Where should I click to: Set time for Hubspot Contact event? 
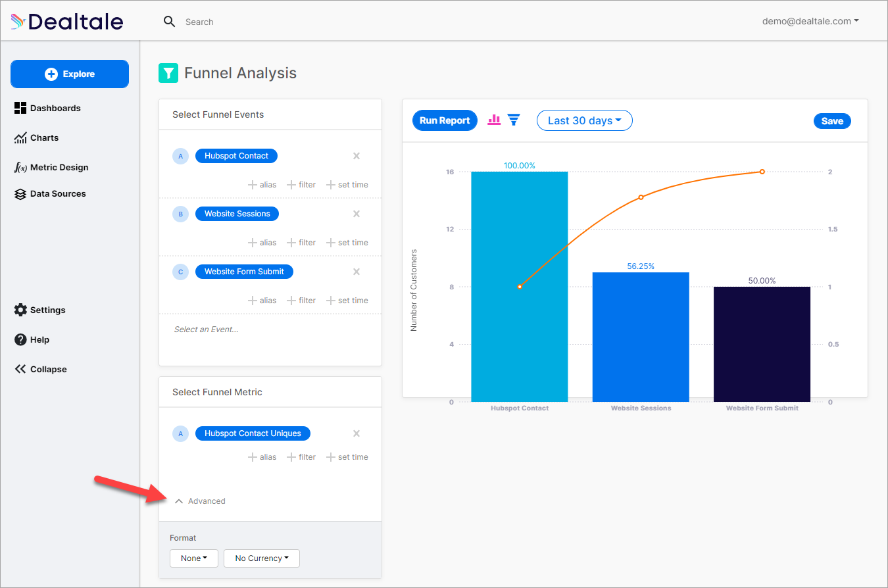click(x=347, y=185)
